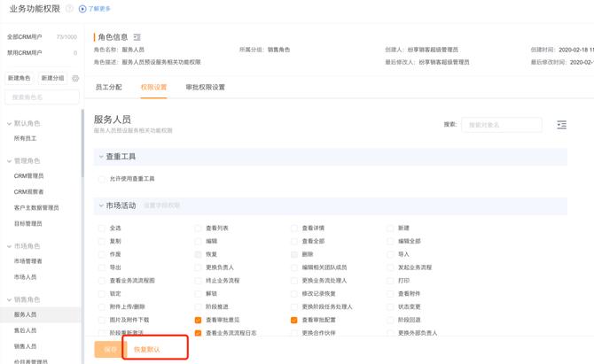Collapse the 销售角色 group in sidebar
The width and height of the screenshot is (594, 364).
click(9, 299)
